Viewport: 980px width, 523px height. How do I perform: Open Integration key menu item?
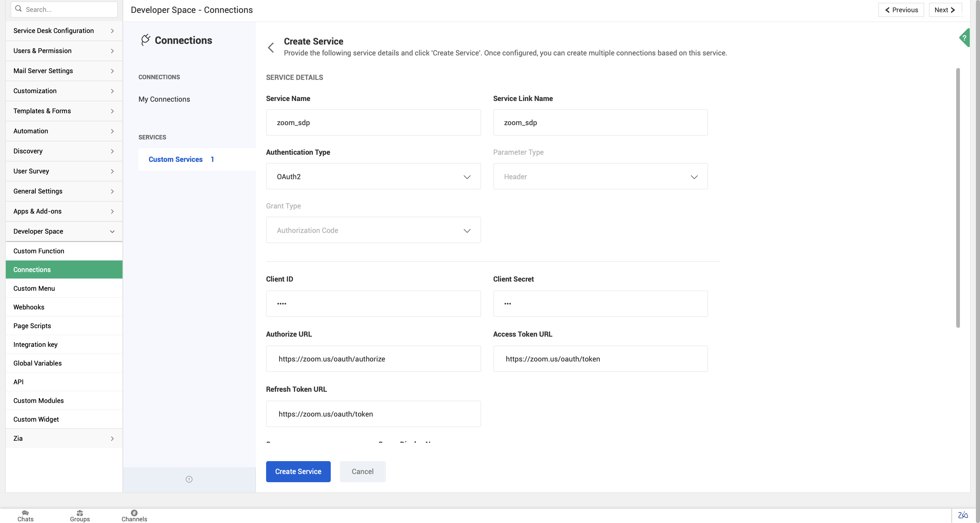64,344
